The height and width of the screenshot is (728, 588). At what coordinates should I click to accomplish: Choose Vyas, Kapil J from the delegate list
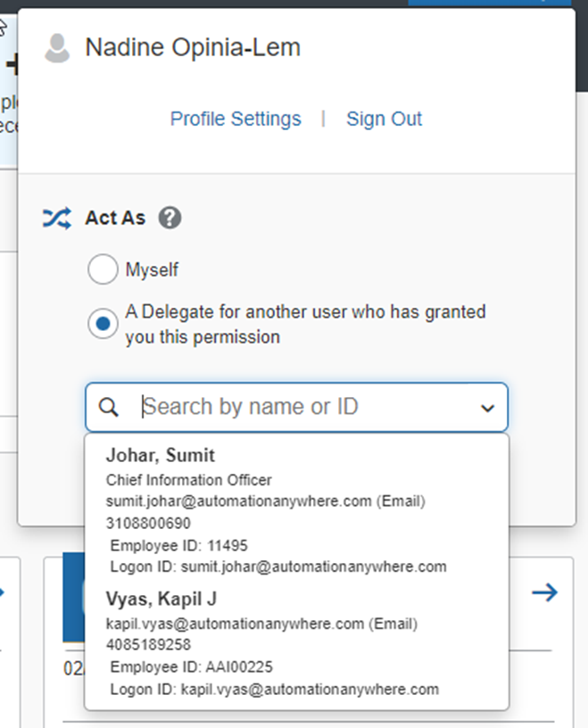pyautogui.click(x=296, y=643)
